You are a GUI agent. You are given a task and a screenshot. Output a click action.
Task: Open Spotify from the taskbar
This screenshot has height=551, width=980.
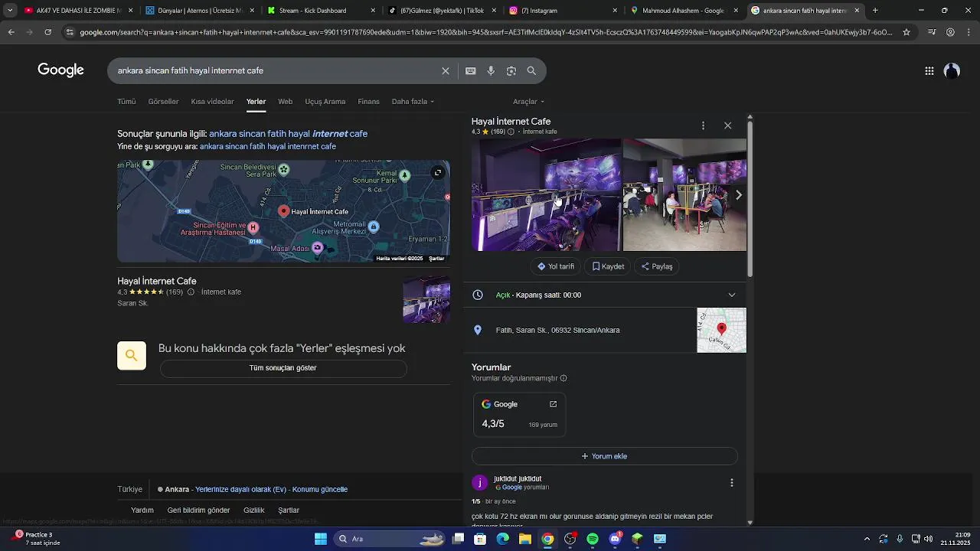[593, 539]
